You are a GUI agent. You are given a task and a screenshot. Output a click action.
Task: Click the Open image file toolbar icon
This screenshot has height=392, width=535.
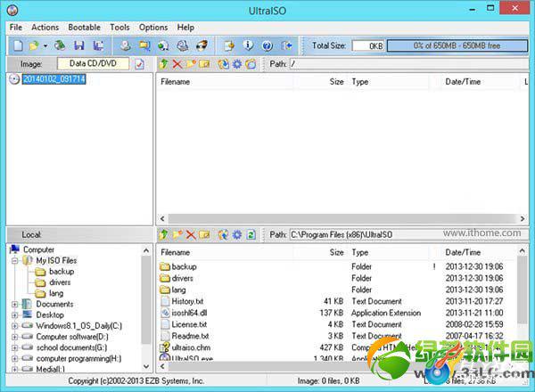pos(34,45)
